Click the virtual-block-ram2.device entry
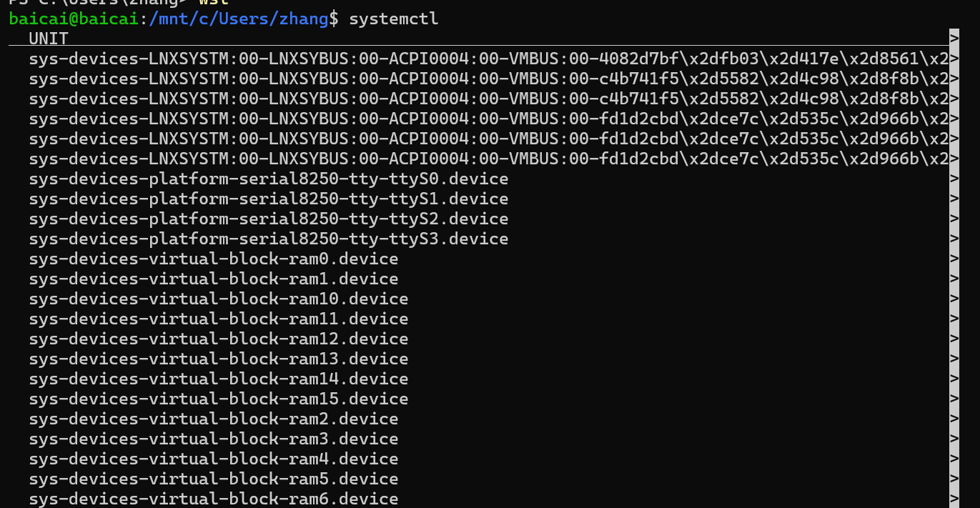 tap(214, 419)
